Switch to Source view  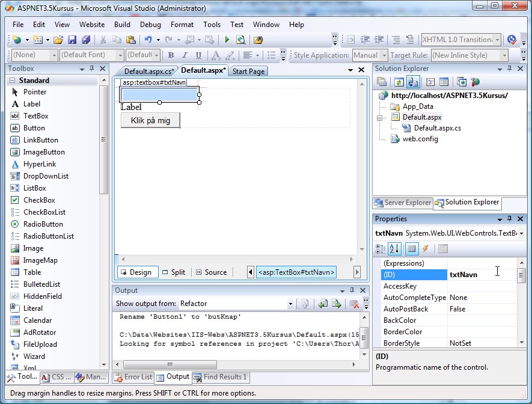tap(212, 272)
